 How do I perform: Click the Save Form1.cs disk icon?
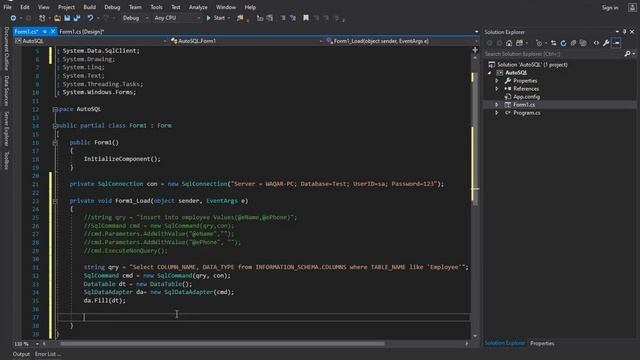67,18
